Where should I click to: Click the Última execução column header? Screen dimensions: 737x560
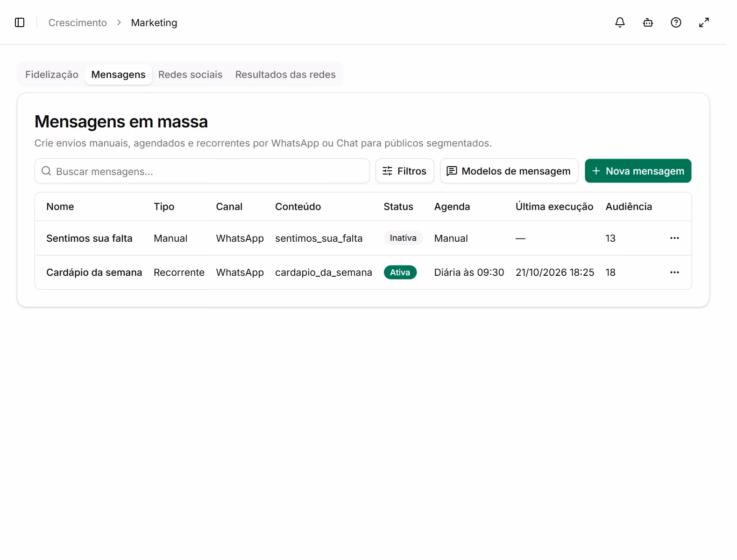(554, 207)
